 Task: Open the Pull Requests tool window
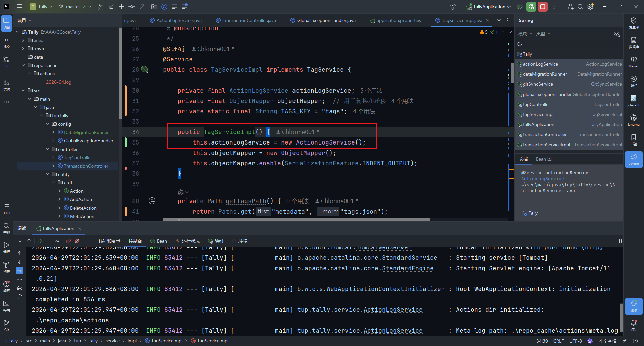coord(6,62)
